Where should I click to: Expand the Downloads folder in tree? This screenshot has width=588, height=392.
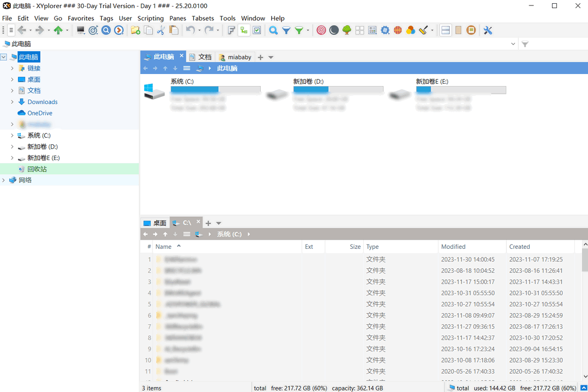point(12,102)
